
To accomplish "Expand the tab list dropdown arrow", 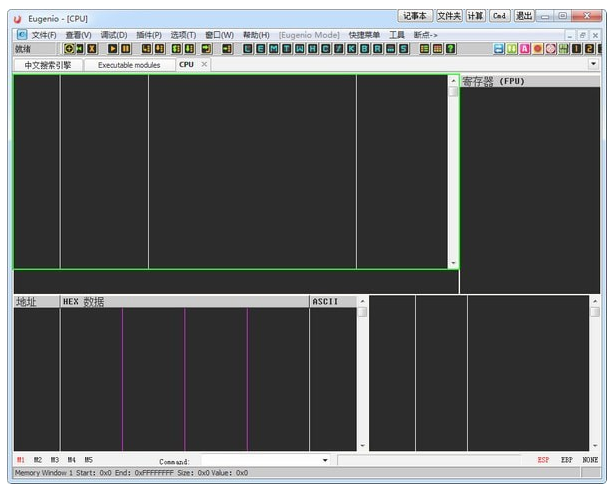I will 593,64.
